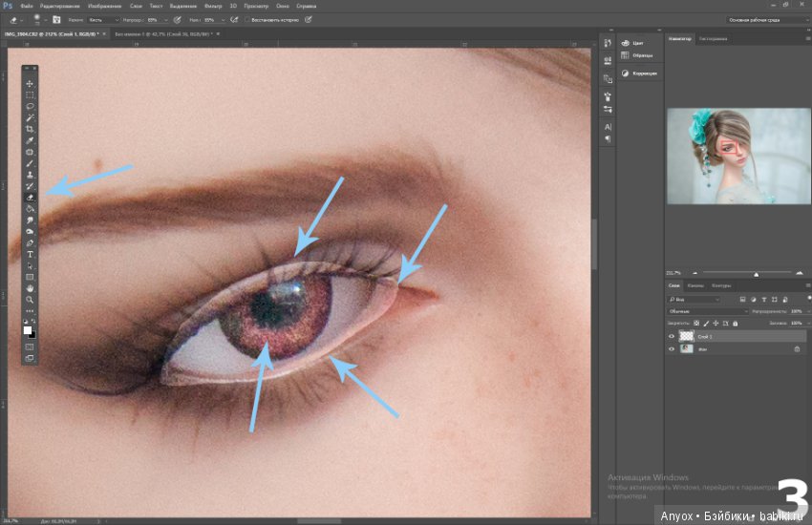Open the Файл menu

tap(27, 7)
